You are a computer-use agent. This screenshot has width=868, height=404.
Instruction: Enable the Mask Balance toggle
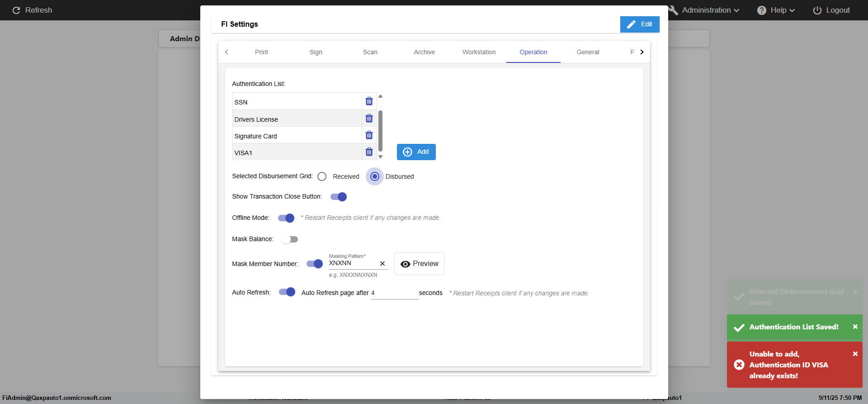[289, 239]
